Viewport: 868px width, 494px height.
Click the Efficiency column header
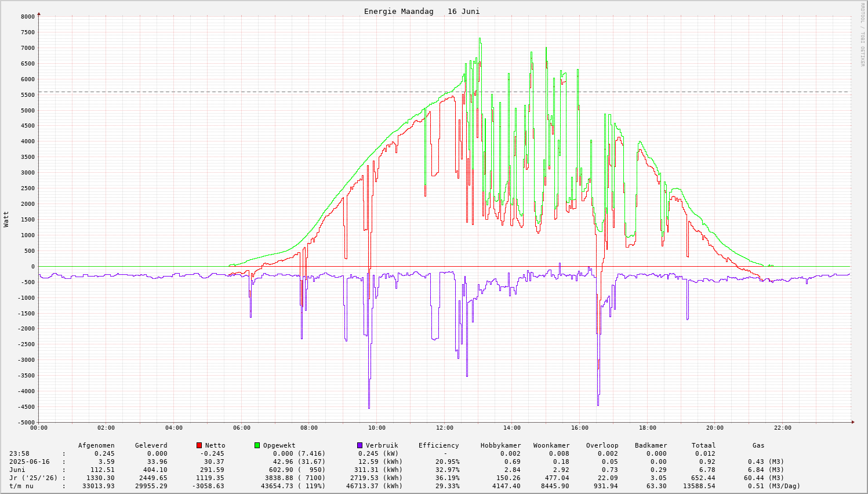(438, 445)
